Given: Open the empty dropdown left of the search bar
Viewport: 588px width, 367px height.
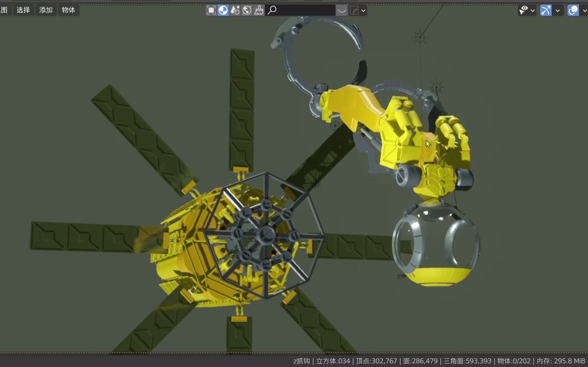Looking at the screenshot, I should [x=341, y=10].
